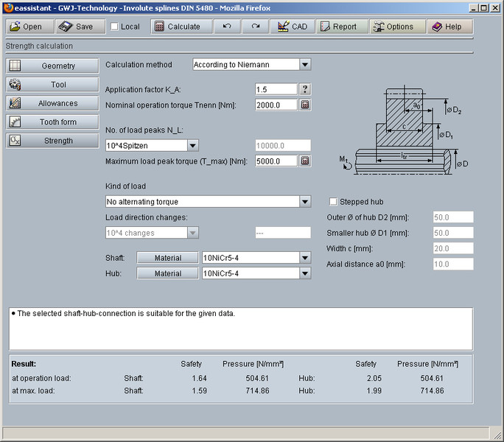Viewport: 504px width, 442px height.
Task: Click the Hub Material button
Action: click(168, 273)
